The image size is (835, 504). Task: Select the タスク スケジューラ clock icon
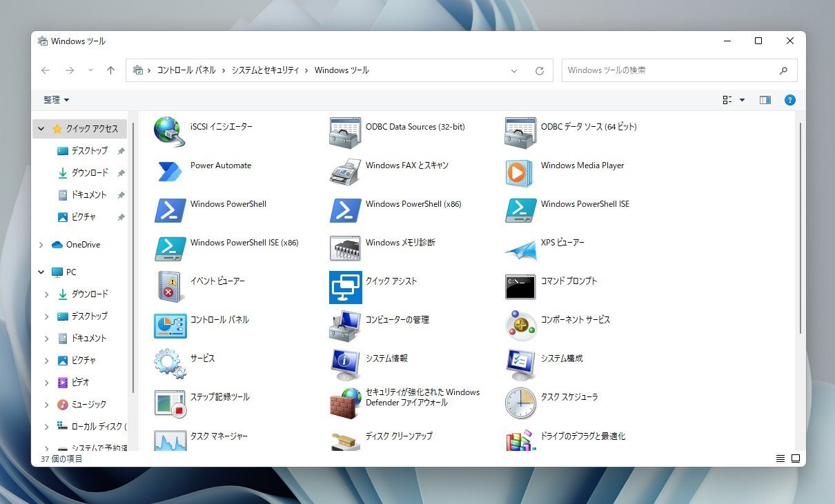520,403
